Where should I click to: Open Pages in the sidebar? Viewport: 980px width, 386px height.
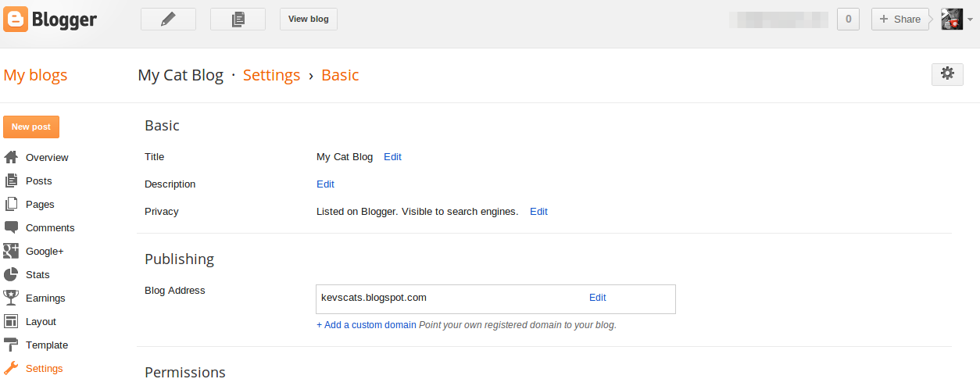[x=40, y=205]
